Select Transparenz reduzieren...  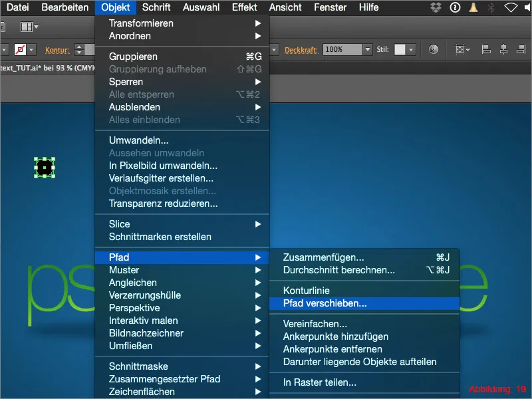[182, 203]
